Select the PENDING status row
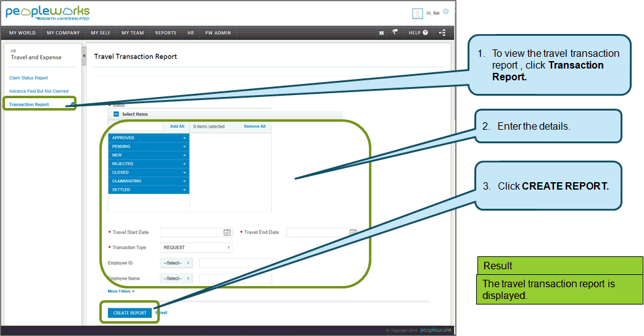The width and height of the screenshot is (644, 336). click(x=149, y=146)
